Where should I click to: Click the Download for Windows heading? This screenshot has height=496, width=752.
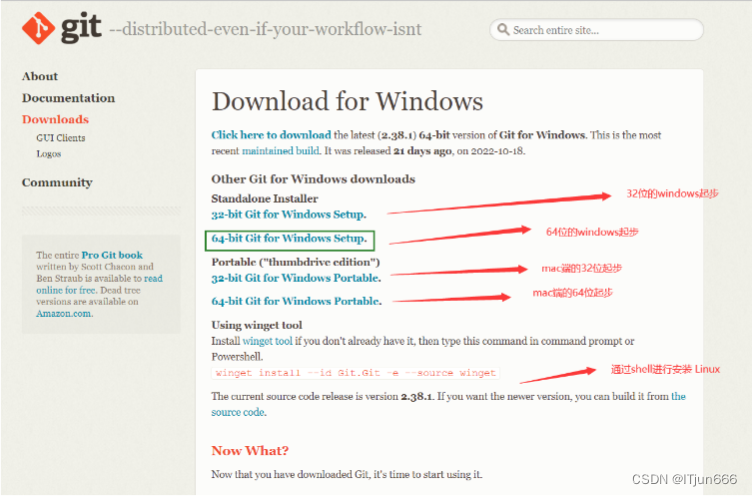point(347,101)
